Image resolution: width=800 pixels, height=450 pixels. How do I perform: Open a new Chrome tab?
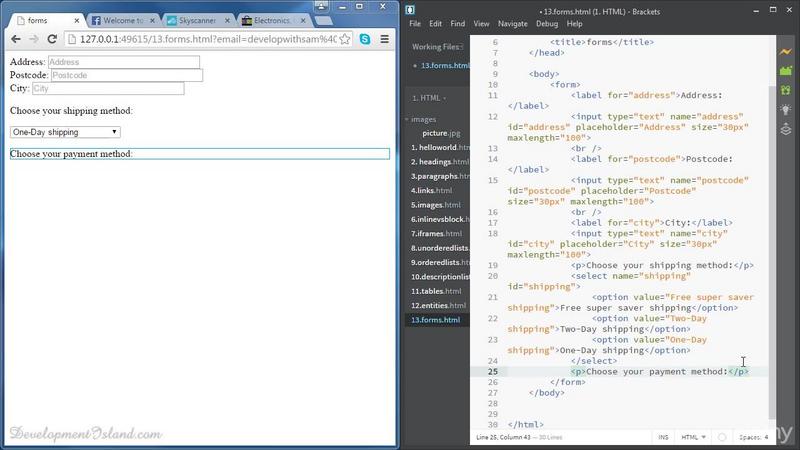[323, 21]
